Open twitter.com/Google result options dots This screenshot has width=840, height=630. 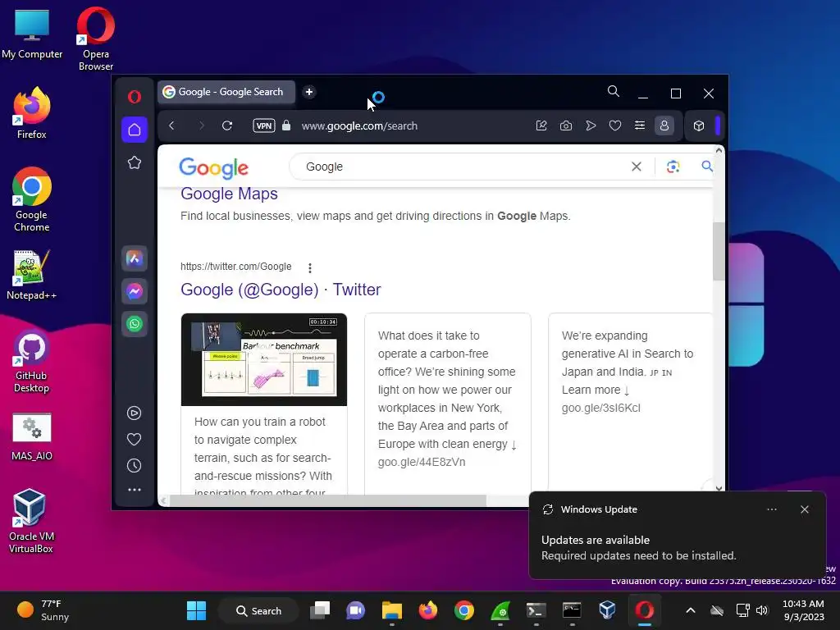pos(309,267)
